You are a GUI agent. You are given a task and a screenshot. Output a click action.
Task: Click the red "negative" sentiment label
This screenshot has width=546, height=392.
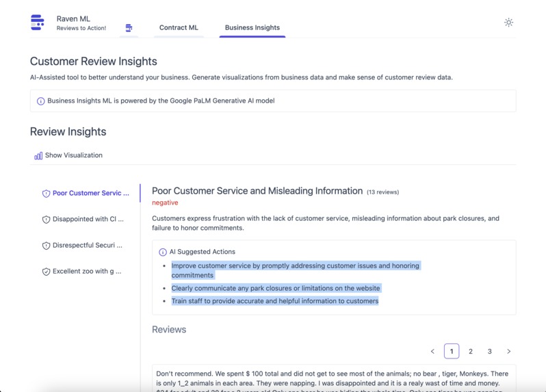(165, 202)
